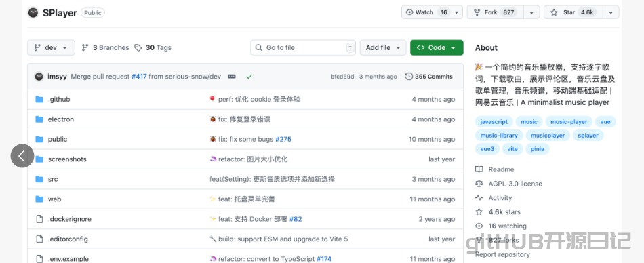
Task: View the 30 Tags link
Action: click(x=153, y=47)
